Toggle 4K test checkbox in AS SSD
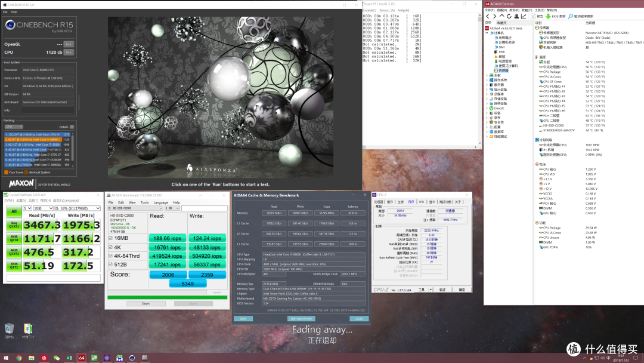This screenshot has height=363, width=644. tap(110, 247)
